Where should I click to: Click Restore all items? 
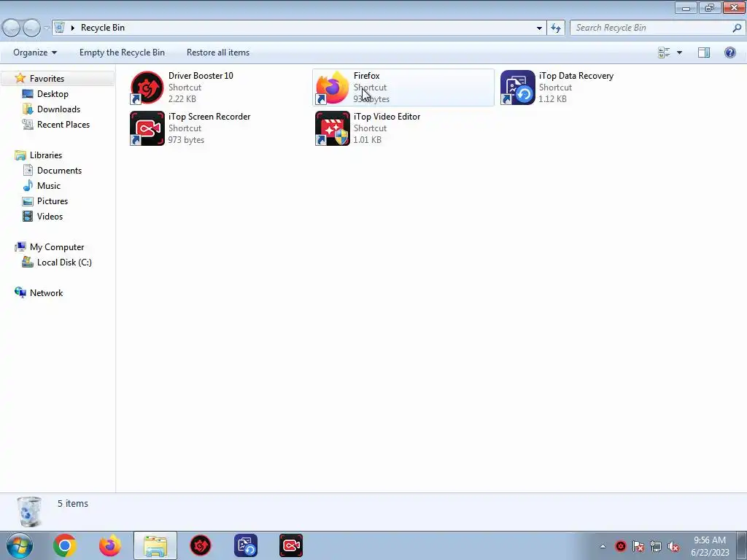[217, 52]
